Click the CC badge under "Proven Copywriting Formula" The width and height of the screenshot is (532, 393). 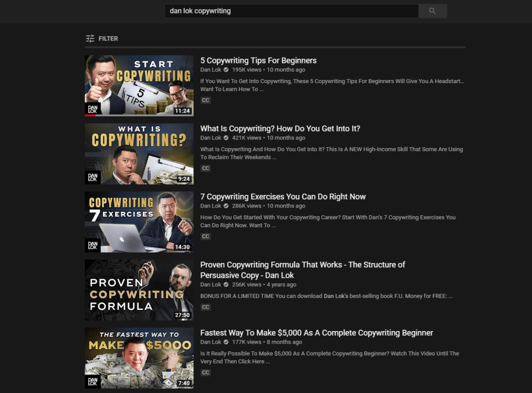(x=205, y=307)
